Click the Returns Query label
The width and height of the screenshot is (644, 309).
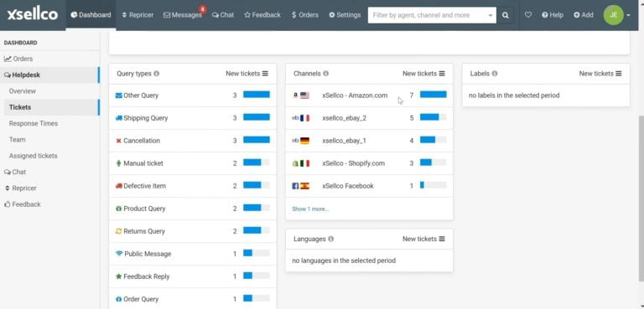click(144, 231)
